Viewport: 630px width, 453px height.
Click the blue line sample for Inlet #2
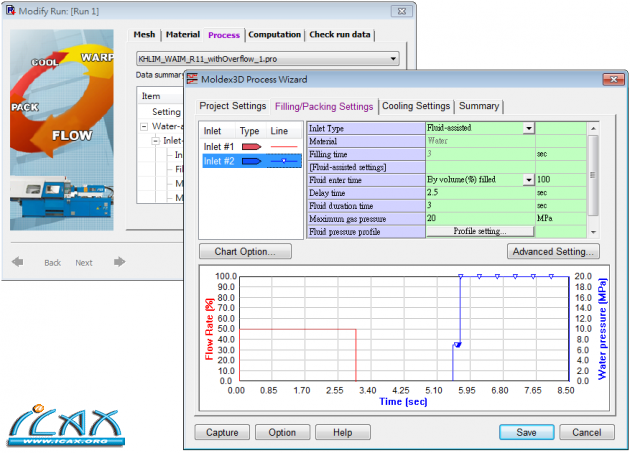(x=284, y=160)
